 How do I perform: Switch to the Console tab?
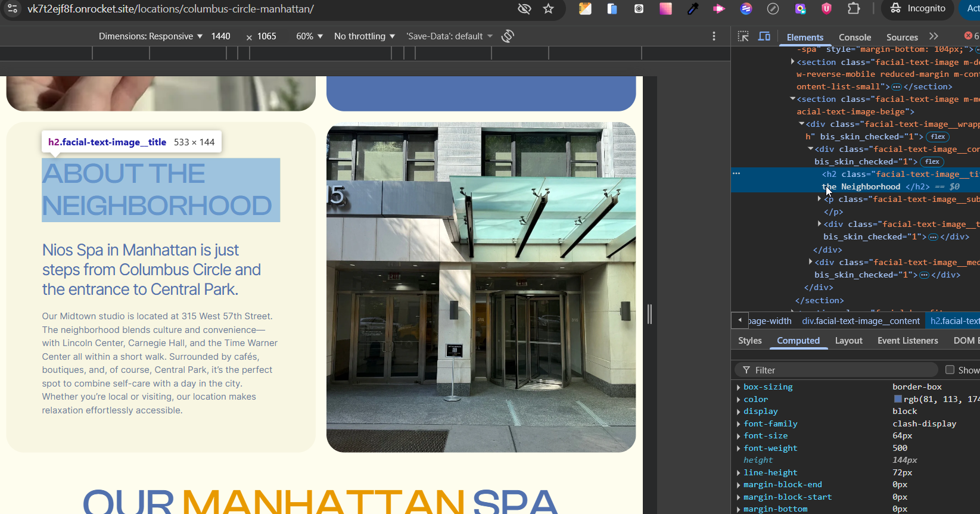tap(855, 37)
